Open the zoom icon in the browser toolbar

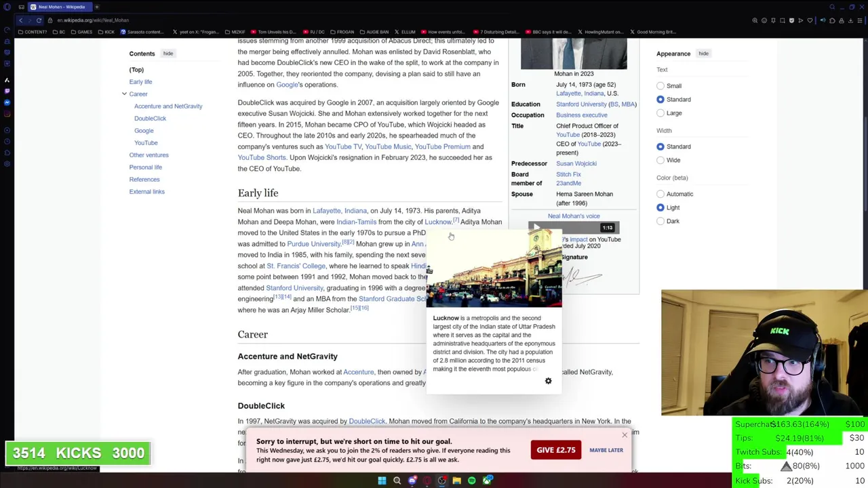click(755, 20)
